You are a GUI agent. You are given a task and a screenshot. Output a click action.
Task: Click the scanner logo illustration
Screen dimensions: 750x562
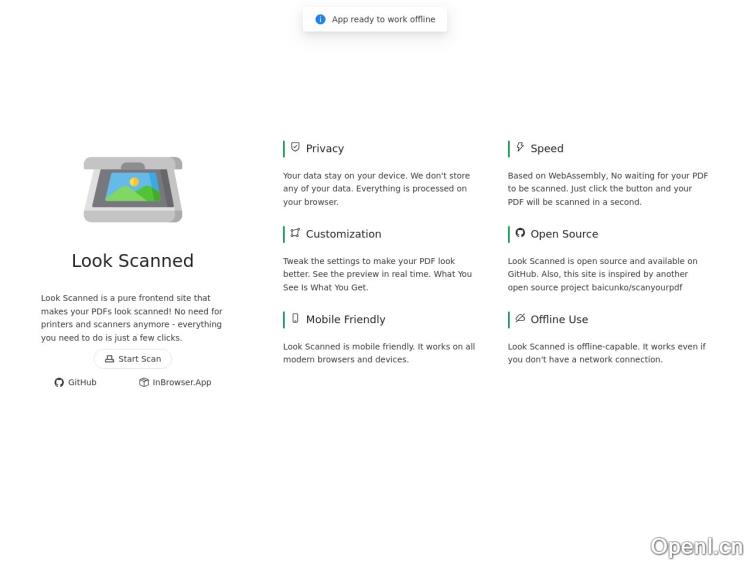[x=133, y=189]
